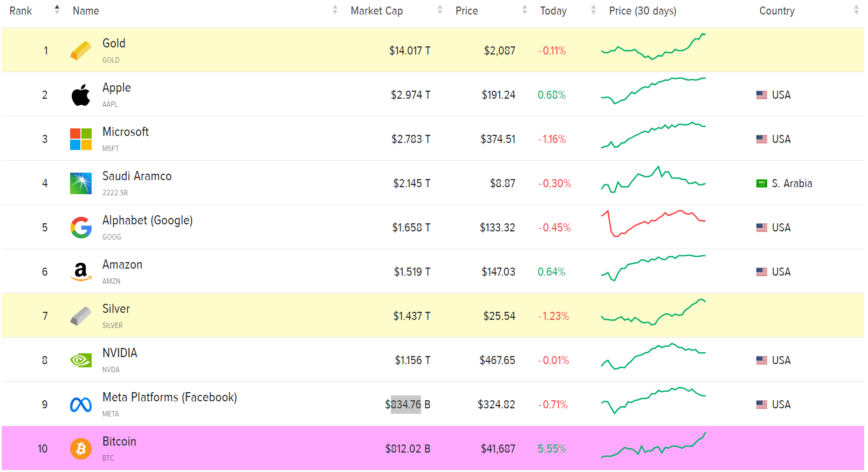The image size is (868, 472).
Task: Click Microsoft's -1.16% today change
Action: point(552,139)
